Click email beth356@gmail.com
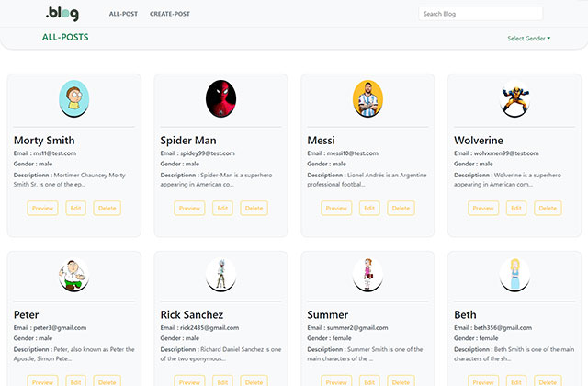 pos(503,328)
